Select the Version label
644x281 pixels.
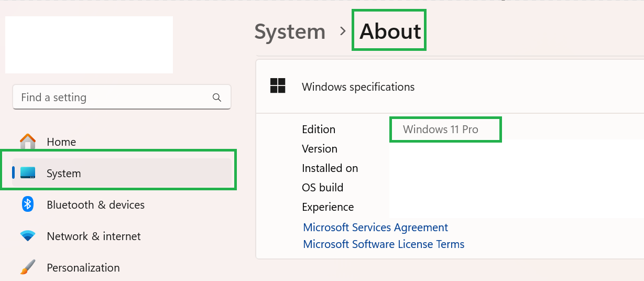pyautogui.click(x=320, y=149)
